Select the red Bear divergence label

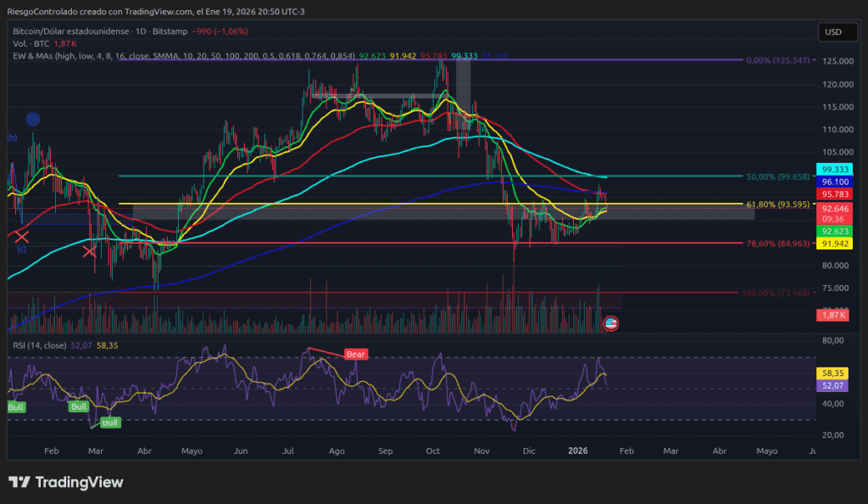355,353
